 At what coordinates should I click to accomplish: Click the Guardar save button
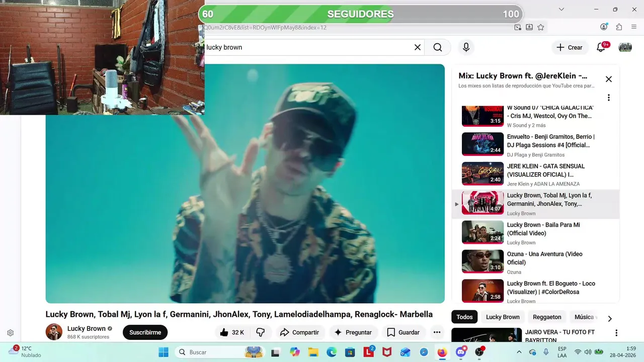click(x=403, y=332)
